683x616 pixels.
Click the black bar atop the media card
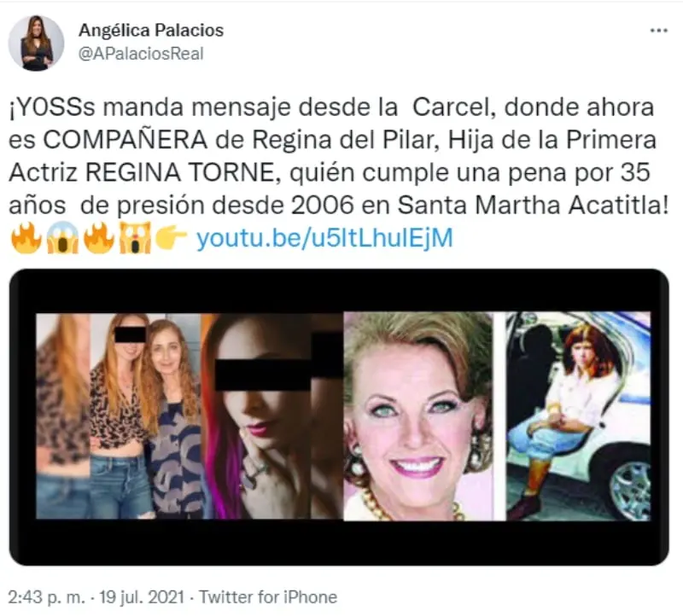tap(339, 290)
